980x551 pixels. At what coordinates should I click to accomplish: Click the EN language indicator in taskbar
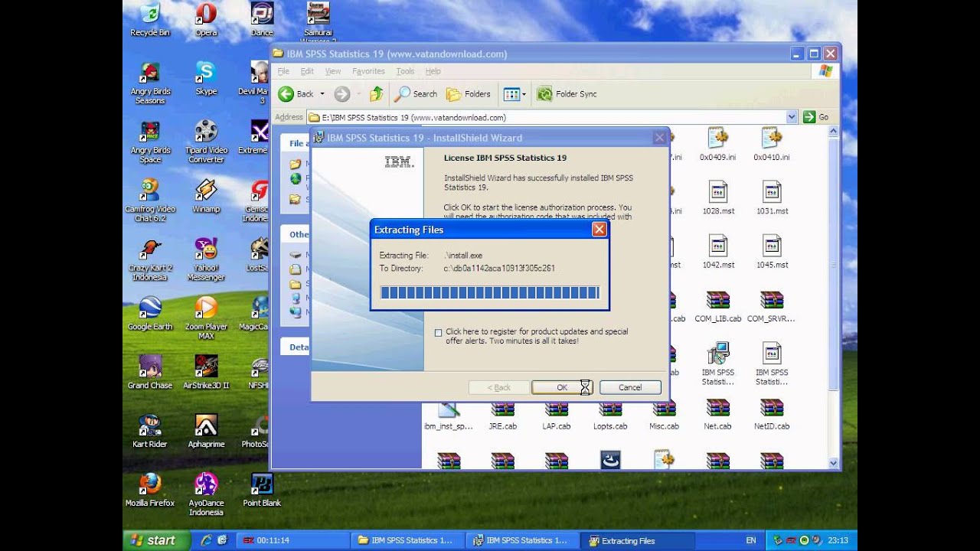pyautogui.click(x=751, y=540)
